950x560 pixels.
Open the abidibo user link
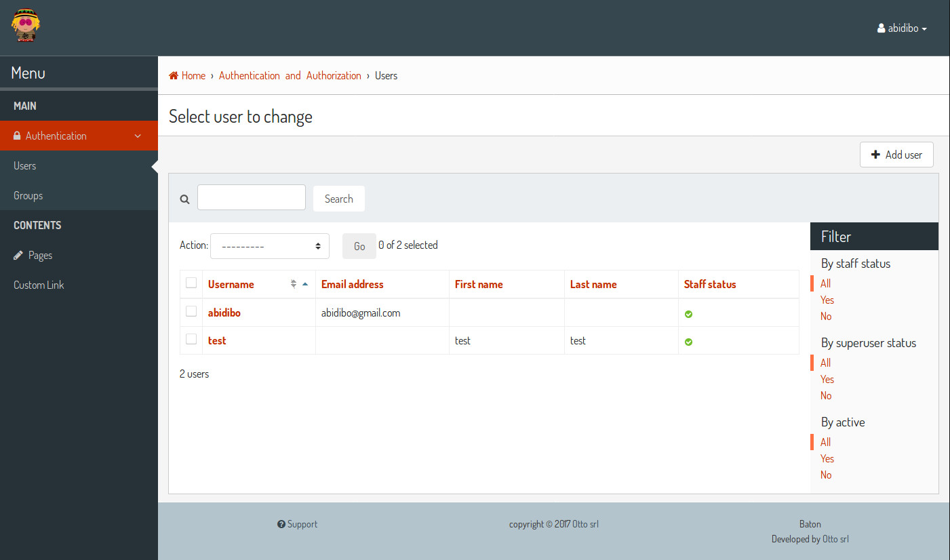tap(224, 313)
